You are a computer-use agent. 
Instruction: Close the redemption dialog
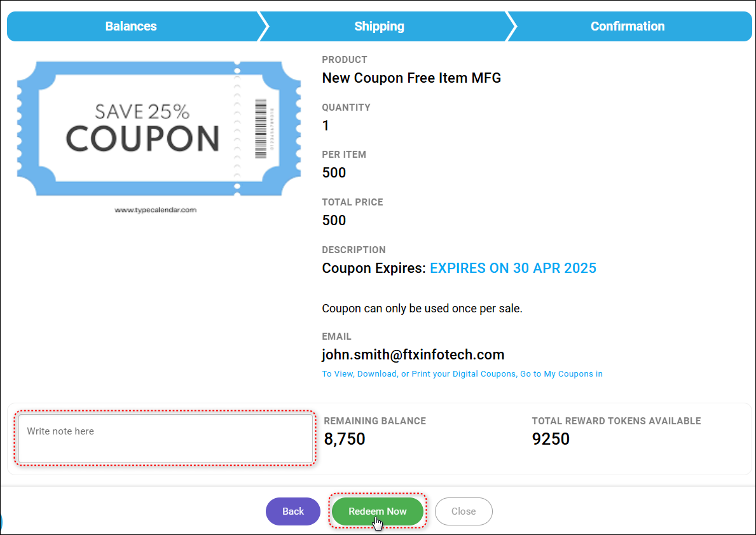pos(464,511)
